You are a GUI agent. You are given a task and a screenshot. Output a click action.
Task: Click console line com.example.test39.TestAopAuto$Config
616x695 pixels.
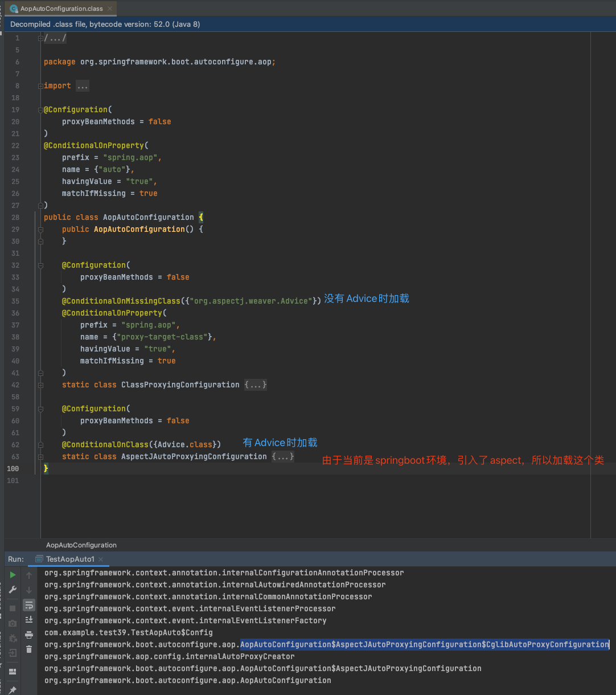point(129,633)
